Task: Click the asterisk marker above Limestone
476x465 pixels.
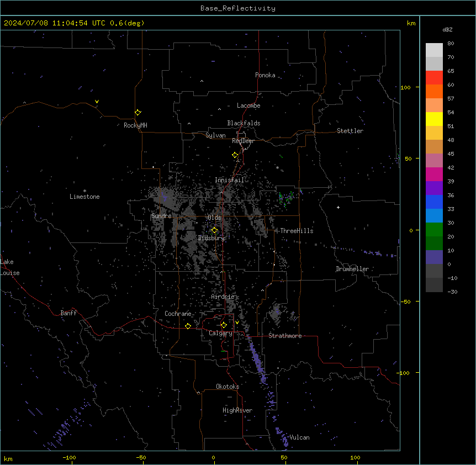Action: pyautogui.click(x=84, y=191)
